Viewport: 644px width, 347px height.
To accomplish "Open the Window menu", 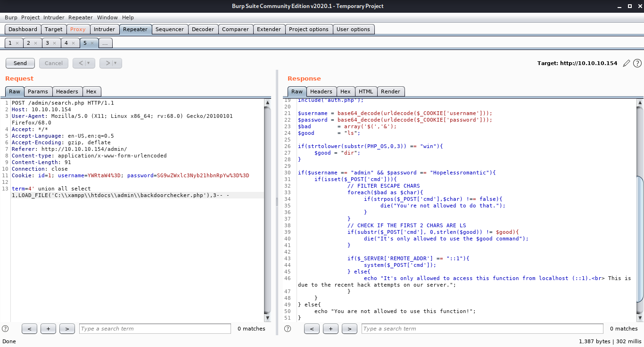I will pos(107,17).
